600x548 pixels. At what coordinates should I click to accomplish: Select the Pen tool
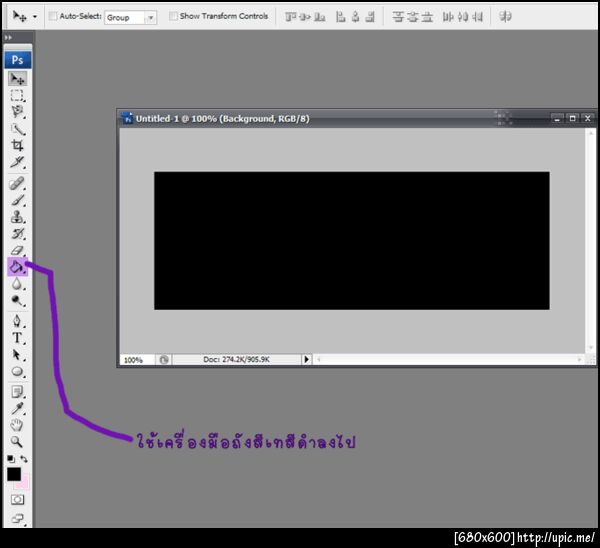tap(17, 321)
